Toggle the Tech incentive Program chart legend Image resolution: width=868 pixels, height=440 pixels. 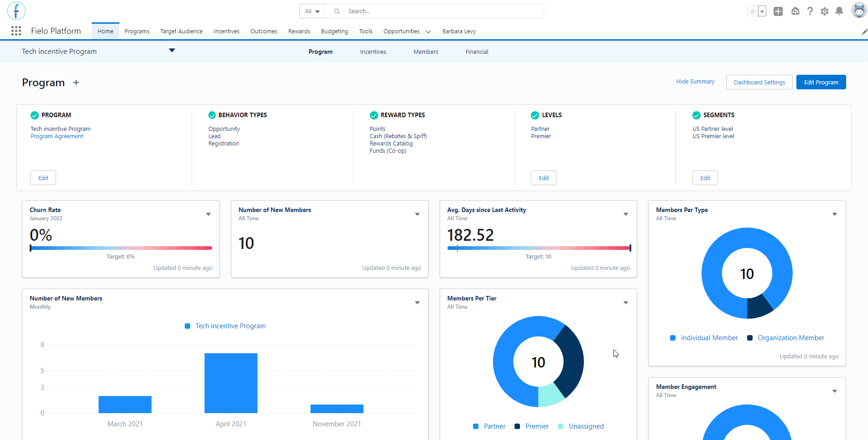coord(225,326)
